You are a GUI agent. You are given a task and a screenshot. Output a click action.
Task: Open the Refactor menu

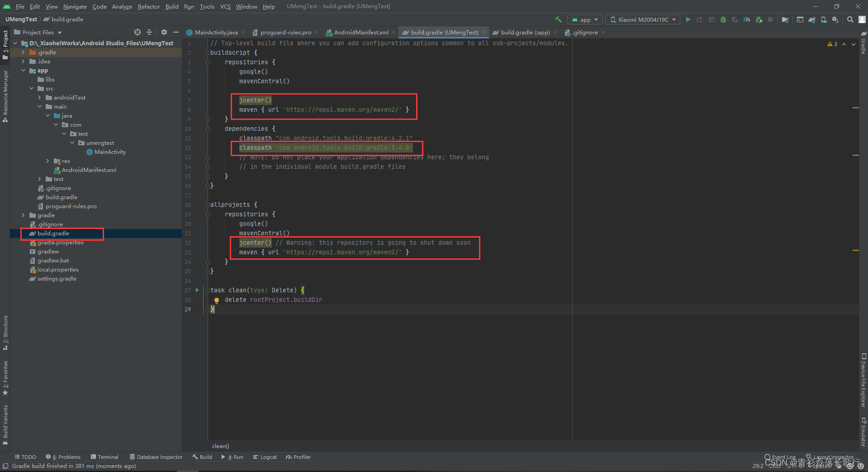point(149,6)
